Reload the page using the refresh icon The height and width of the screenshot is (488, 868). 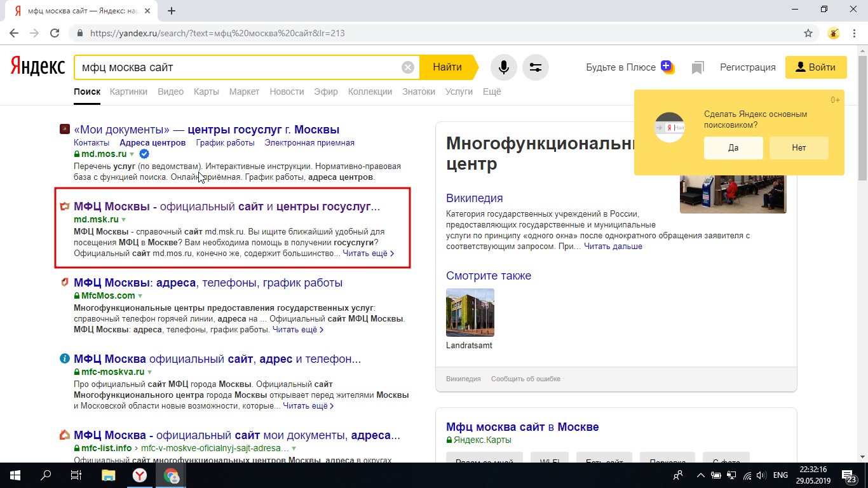click(55, 33)
